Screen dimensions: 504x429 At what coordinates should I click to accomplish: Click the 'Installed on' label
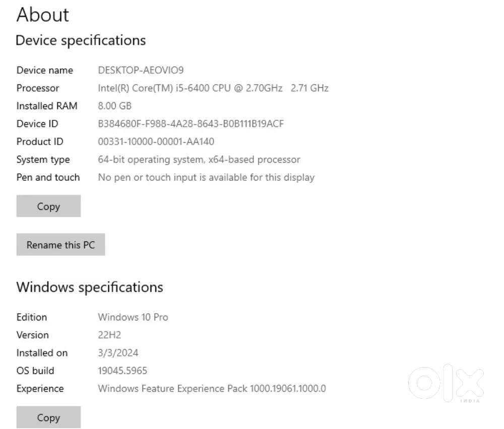[x=42, y=353]
